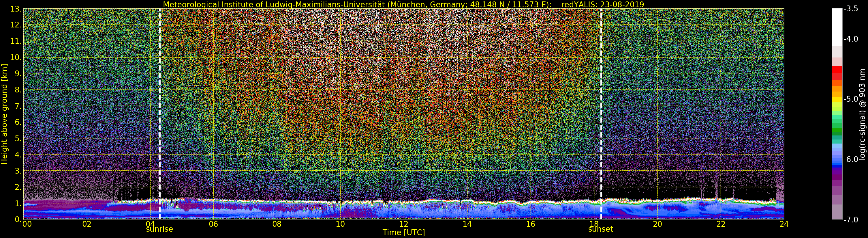Select the '1.' km tick on the height axis
Image resolution: width=868 pixels, height=238 pixels.
pyautogui.click(x=18, y=203)
